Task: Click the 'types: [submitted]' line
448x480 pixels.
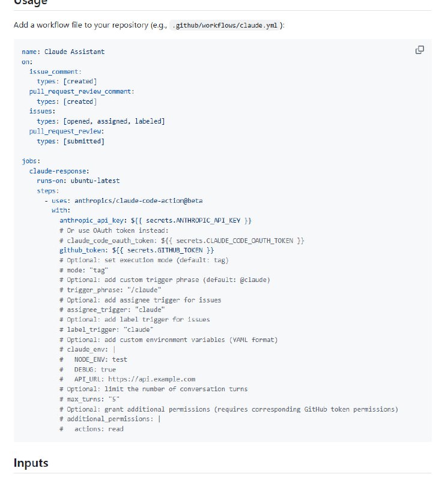Action: tap(70, 141)
